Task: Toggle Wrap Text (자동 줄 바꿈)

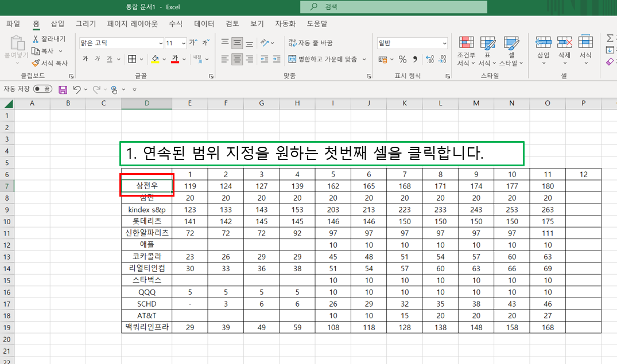Action: (311, 42)
